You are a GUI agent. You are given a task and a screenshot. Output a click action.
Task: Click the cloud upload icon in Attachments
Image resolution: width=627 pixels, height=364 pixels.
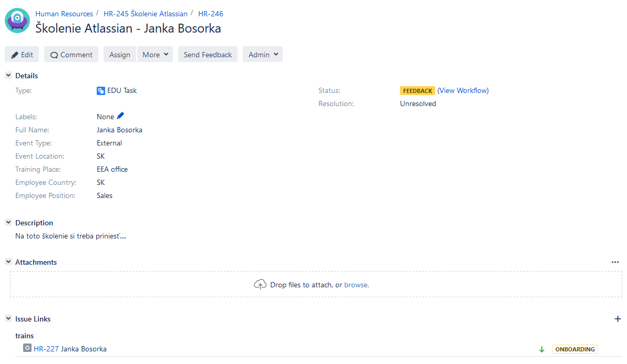click(260, 284)
